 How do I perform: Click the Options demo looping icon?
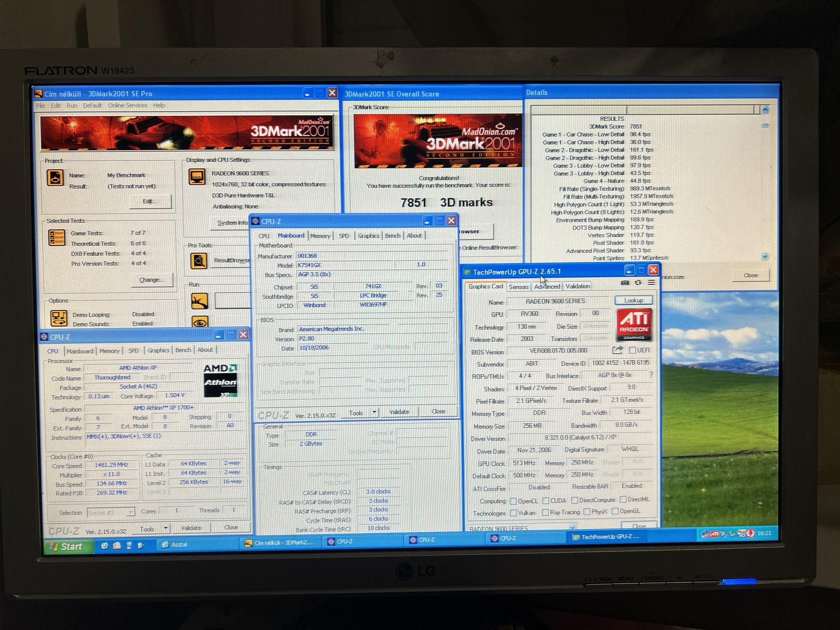(x=58, y=318)
